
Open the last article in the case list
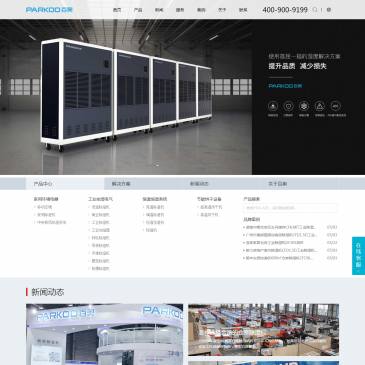point(279,258)
